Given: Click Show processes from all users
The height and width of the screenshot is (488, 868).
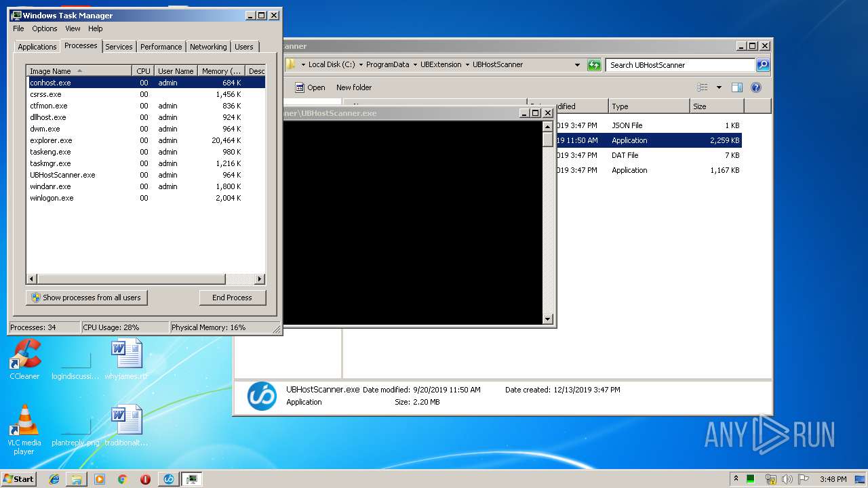Looking at the screenshot, I should coord(86,298).
